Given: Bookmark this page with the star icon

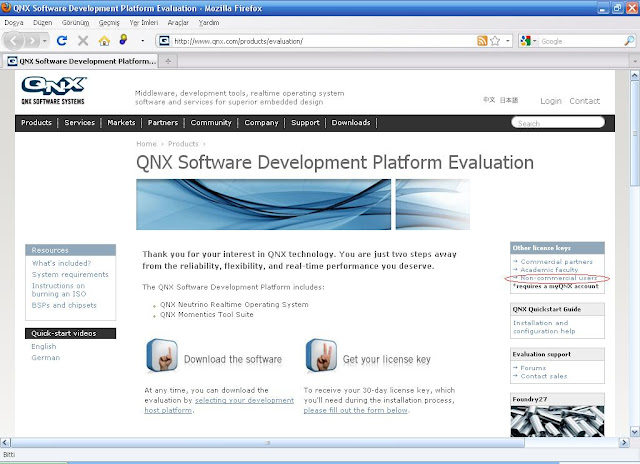Looking at the screenshot, I should [495, 41].
